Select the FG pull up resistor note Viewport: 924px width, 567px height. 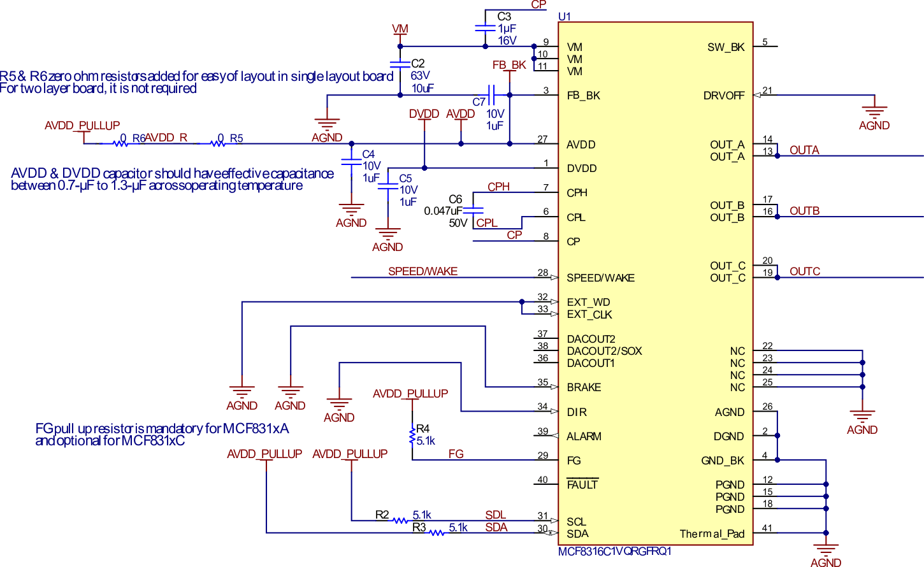click(162, 434)
